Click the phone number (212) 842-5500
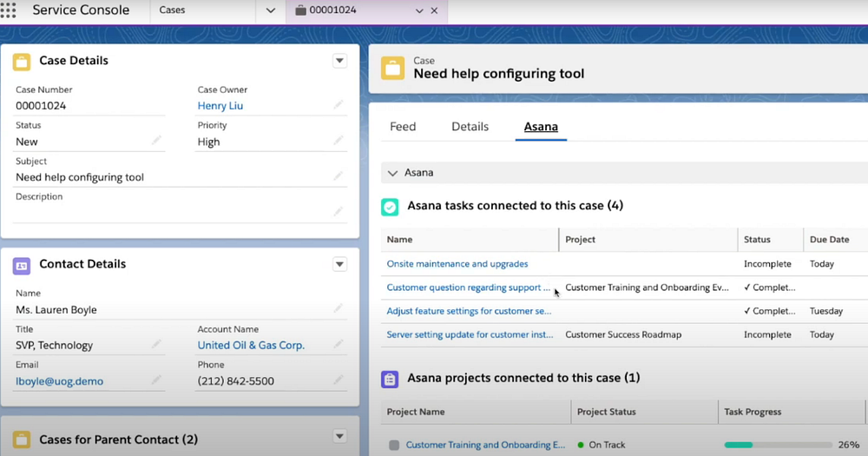The width and height of the screenshot is (868, 456). (x=236, y=381)
